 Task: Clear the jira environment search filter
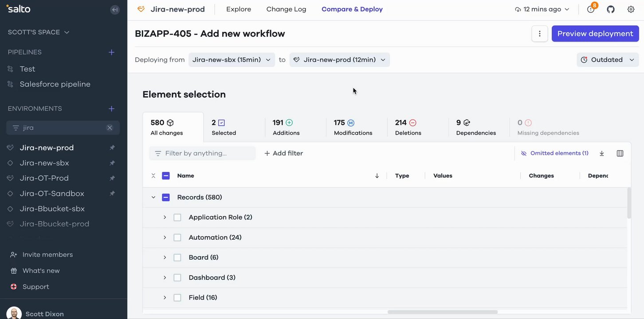point(110,128)
